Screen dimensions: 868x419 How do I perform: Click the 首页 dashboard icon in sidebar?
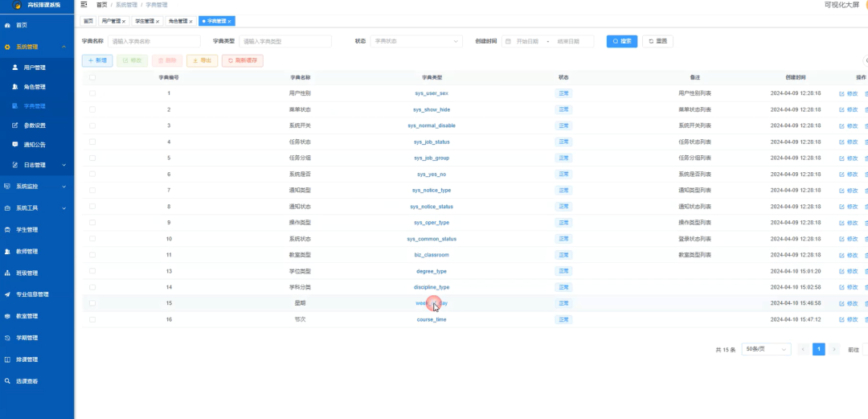tap(7, 26)
